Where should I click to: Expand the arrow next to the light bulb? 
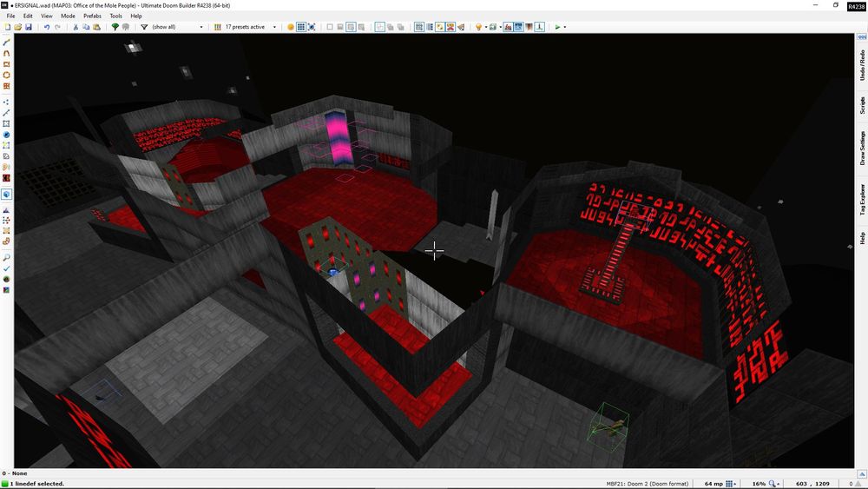[485, 27]
